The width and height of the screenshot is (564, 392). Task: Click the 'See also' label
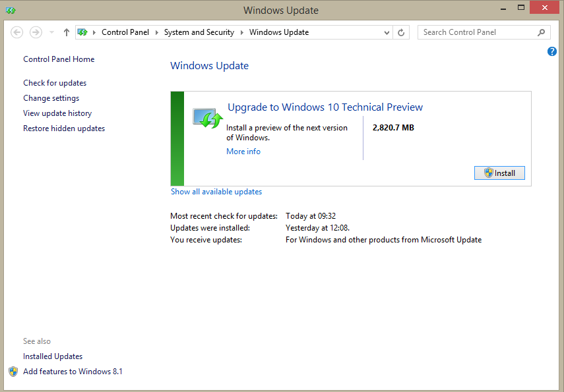pyautogui.click(x=37, y=341)
